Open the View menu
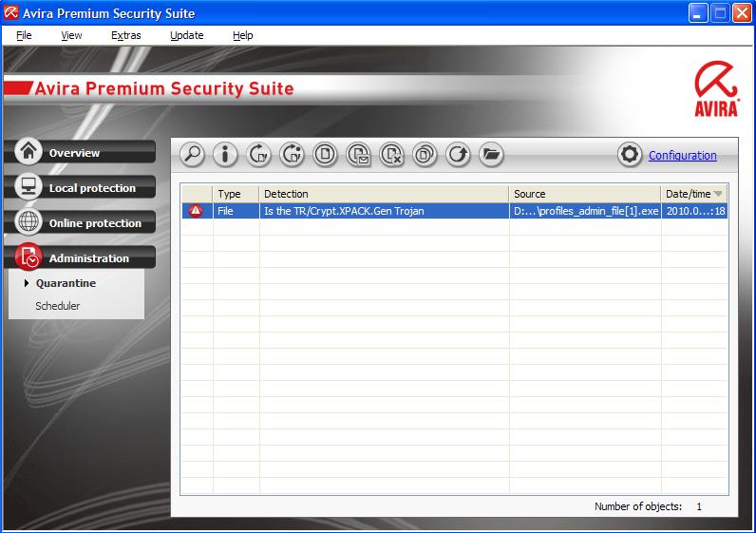The height and width of the screenshot is (533, 756). 71,35
